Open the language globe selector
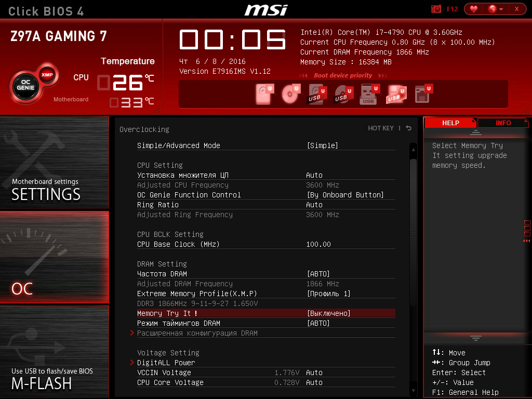This screenshot has height=399, width=532. point(495,9)
